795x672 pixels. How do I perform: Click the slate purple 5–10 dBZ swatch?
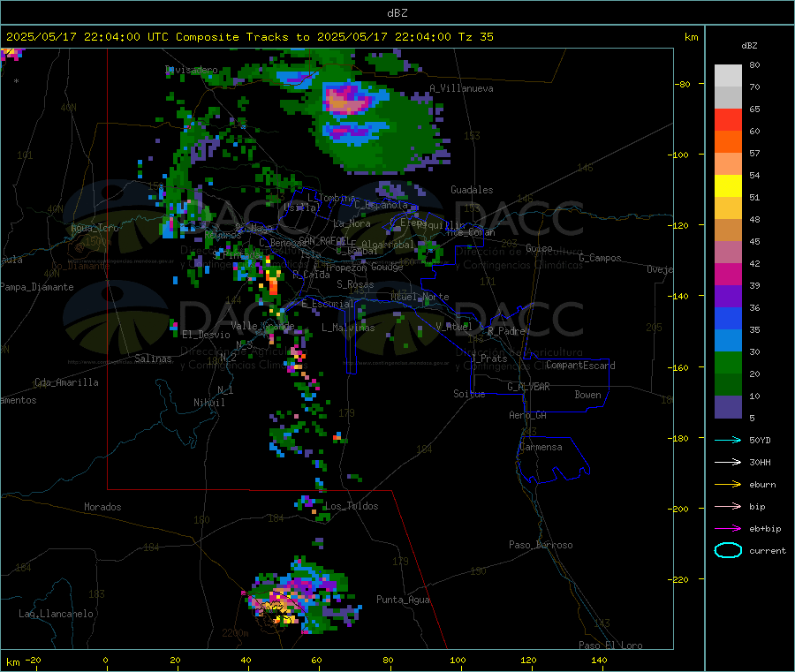pos(728,407)
